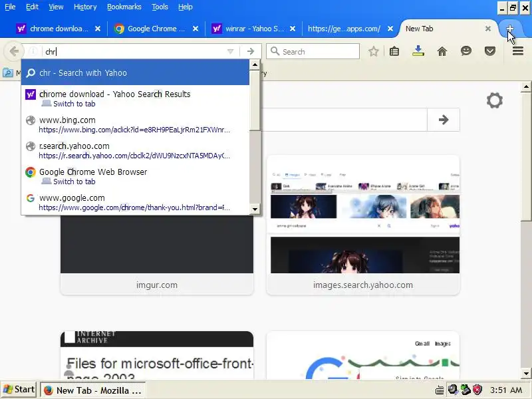Screen dimensions: 532x399
Task: Open the Windows Start menu
Action: pos(19,390)
